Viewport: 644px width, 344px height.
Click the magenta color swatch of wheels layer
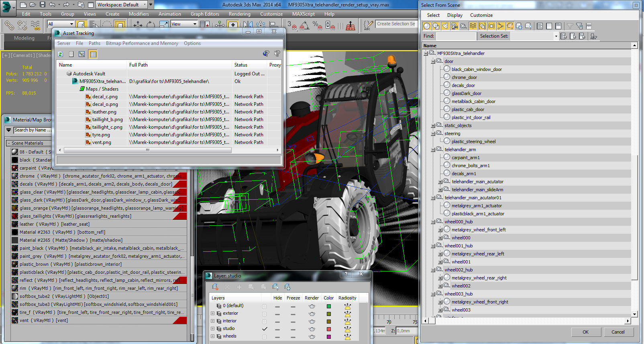coord(329,337)
